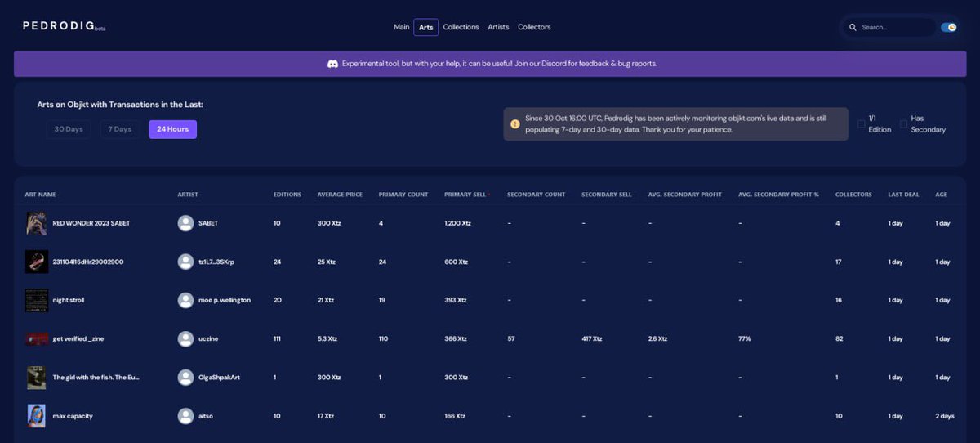Click aitso artist avatar icon
Screen dimensions: 980x443
pos(186,416)
